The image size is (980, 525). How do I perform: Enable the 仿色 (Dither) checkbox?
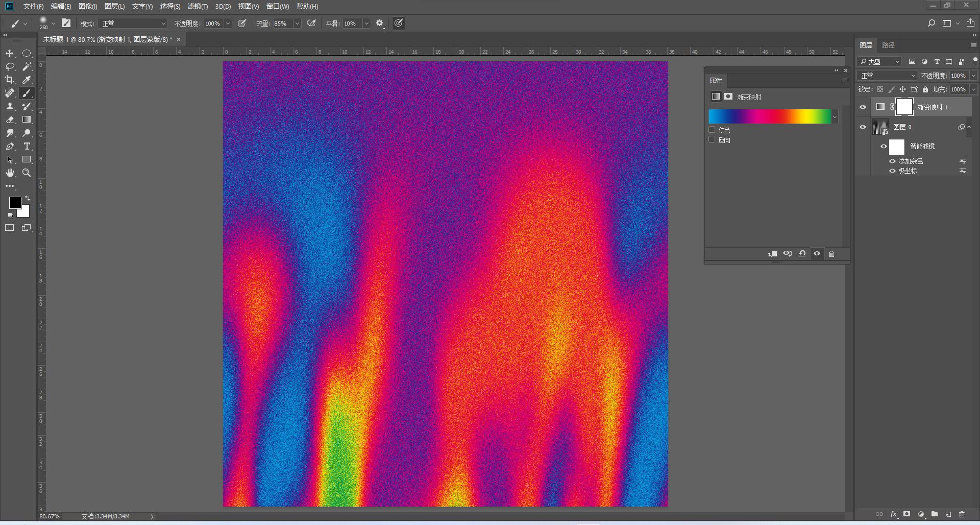click(712, 130)
